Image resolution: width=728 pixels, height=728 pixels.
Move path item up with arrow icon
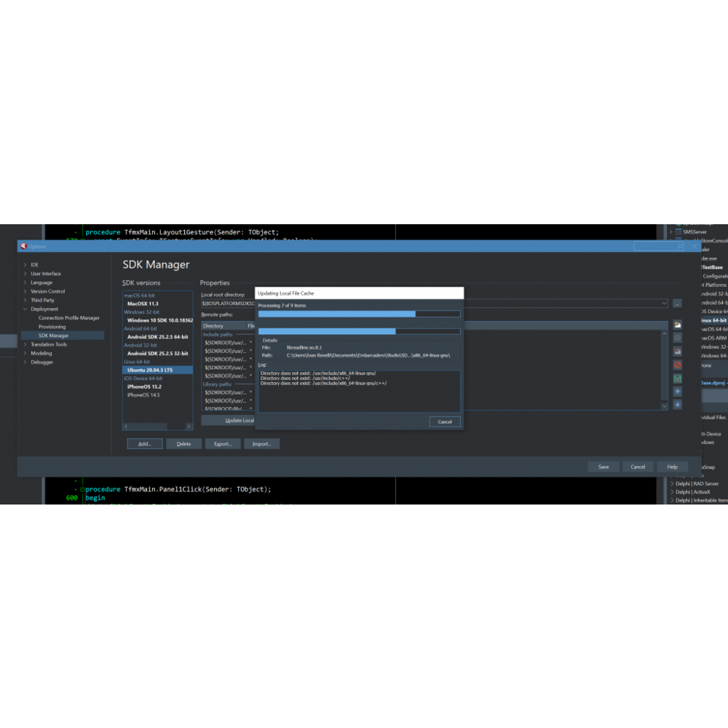[x=677, y=392]
